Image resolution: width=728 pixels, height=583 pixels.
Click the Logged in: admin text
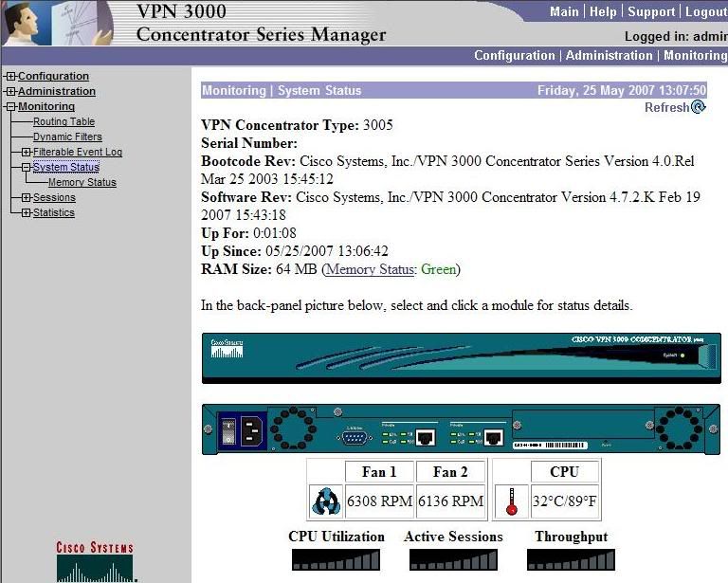(676, 36)
